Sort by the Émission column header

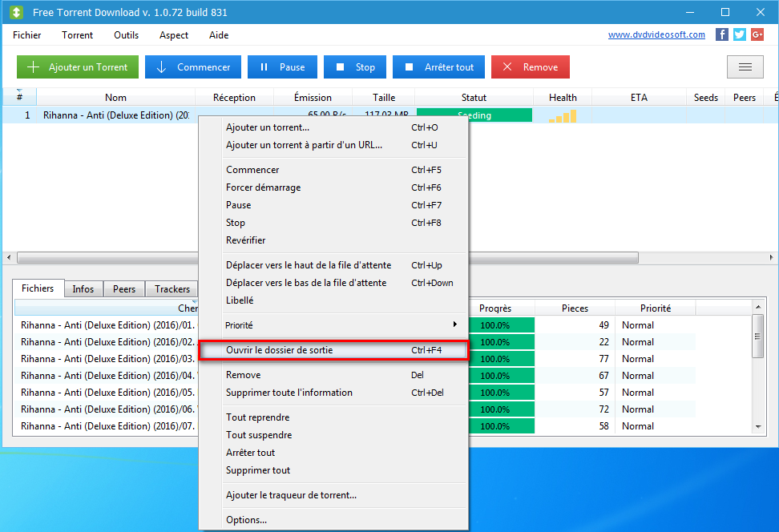[x=313, y=98]
